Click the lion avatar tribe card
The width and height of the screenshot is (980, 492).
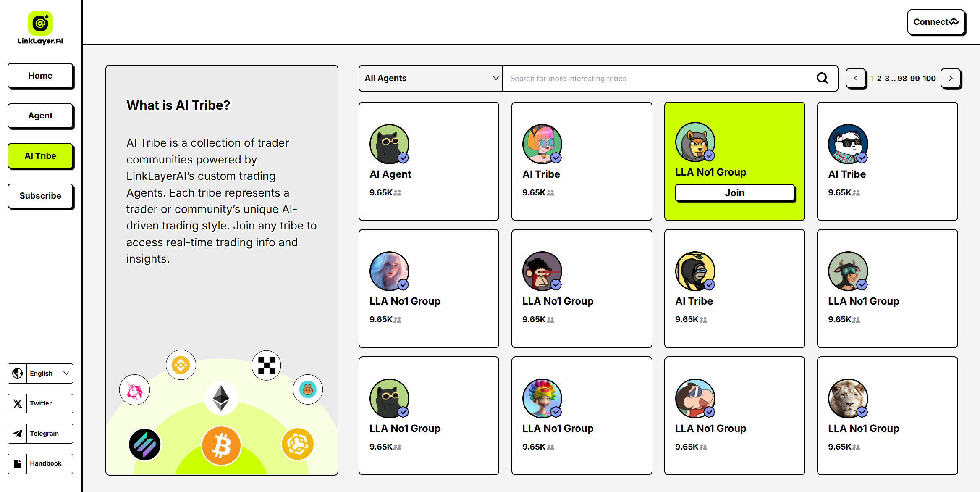[848, 398]
